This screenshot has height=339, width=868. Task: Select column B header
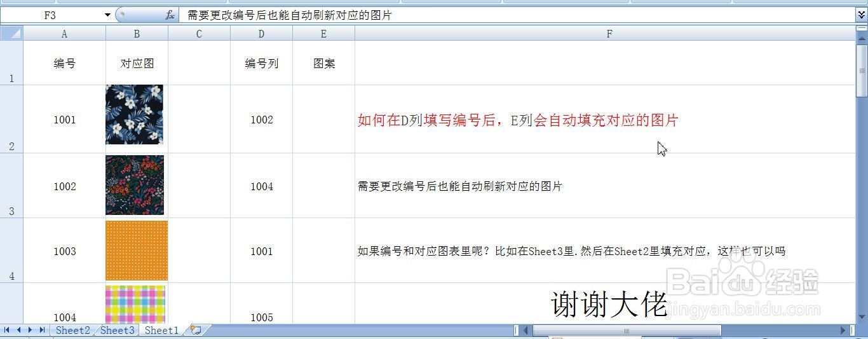tap(137, 34)
